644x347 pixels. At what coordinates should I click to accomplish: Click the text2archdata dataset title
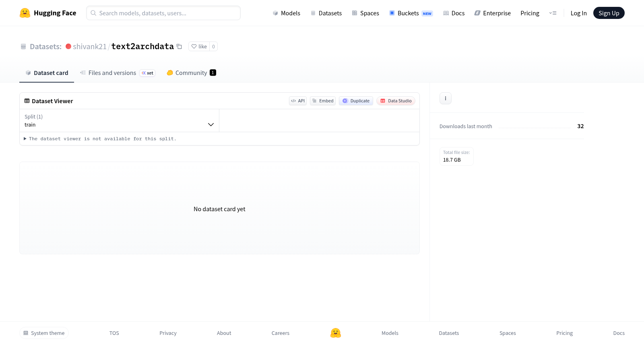[x=142, y=46]
